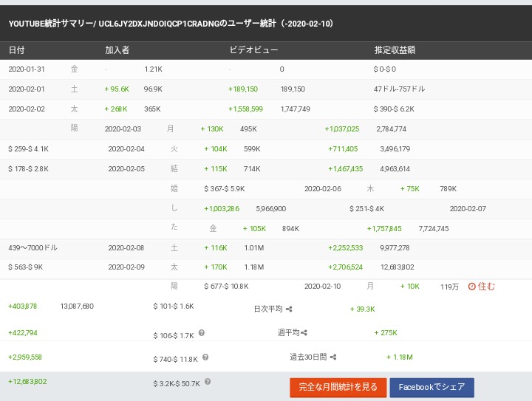Image resolution: width=532 pixels, height=401 pixels.
Task: Click the +1.18M last 30 days subscribers
Action: pyautogui.click(x=400, y=357)
